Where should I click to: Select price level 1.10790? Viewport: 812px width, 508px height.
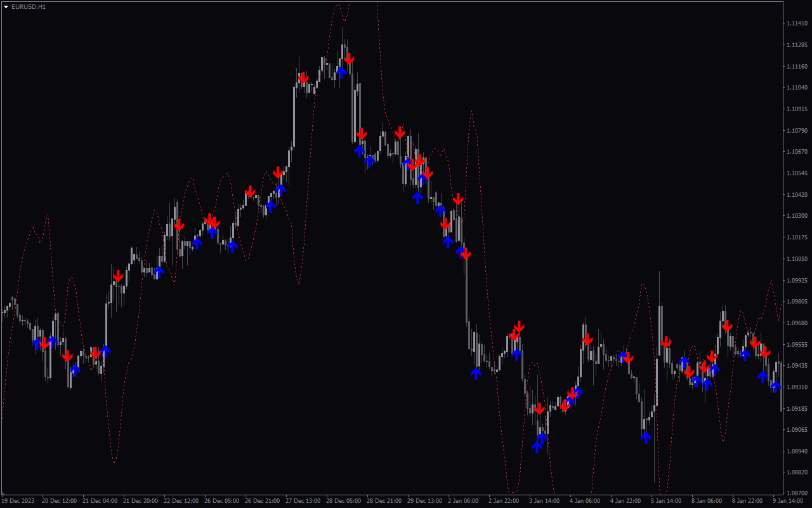point(797,131)
